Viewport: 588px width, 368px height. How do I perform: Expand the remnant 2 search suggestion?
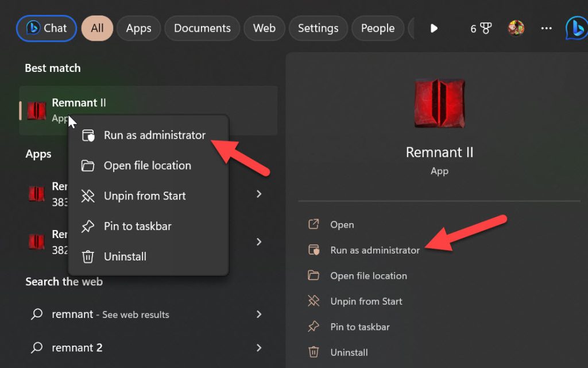coord(259,347)
